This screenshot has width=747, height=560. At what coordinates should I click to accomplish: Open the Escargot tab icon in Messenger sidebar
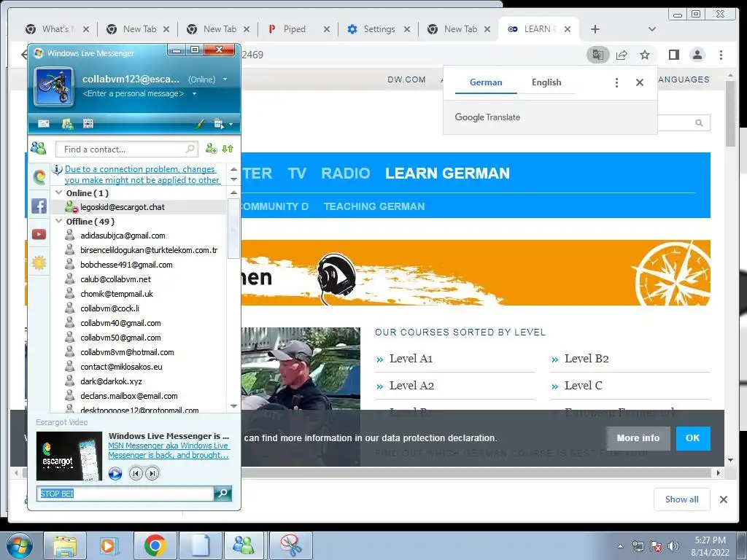[39, 176]
